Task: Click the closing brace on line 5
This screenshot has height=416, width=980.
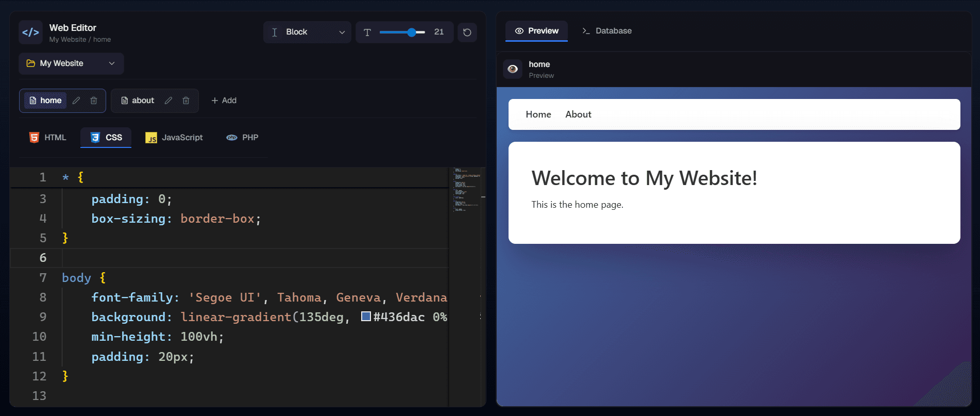Action: [x=65, y=238]
